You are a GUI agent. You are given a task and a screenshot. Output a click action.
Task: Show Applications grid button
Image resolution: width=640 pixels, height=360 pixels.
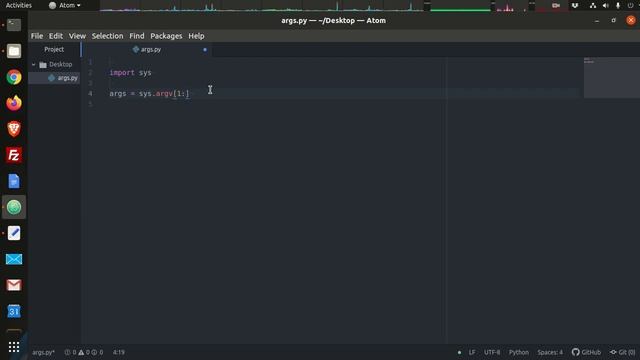pos(14,347)
